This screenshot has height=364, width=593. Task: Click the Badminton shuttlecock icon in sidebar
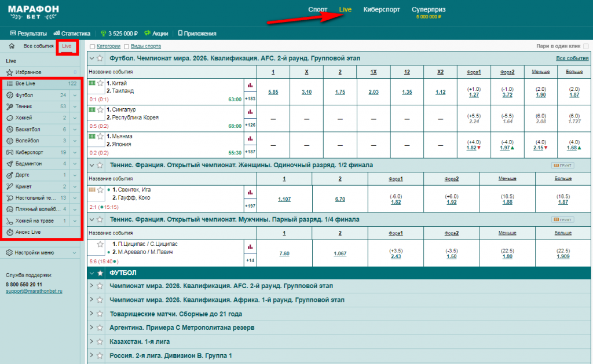click(x=10, y=164)
